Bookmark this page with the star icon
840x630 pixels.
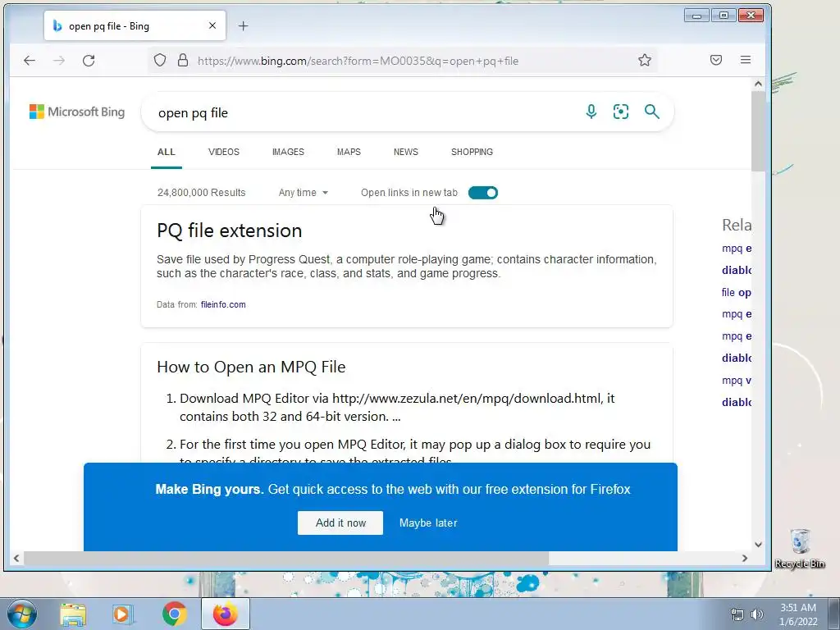[645, 60]
